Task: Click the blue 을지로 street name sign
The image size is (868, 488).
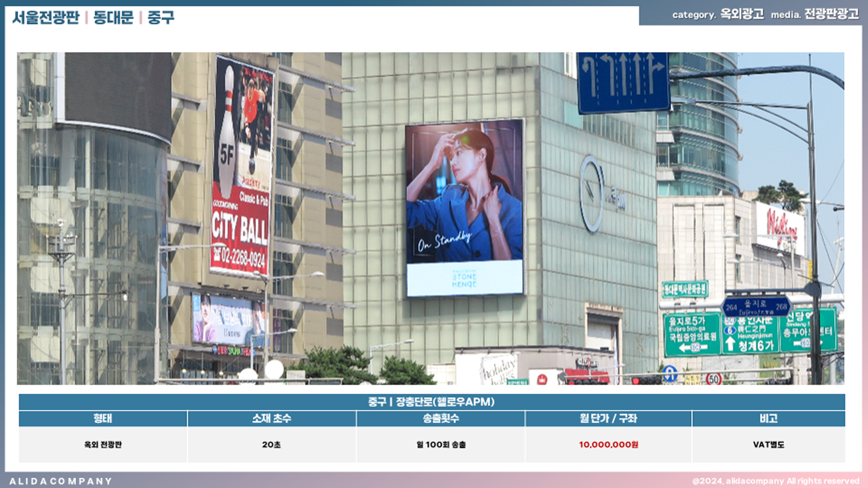Action: point(756,306)
